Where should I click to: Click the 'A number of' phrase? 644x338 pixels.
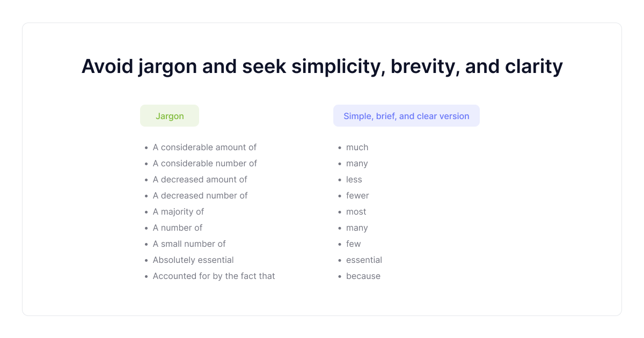[178, 227]
